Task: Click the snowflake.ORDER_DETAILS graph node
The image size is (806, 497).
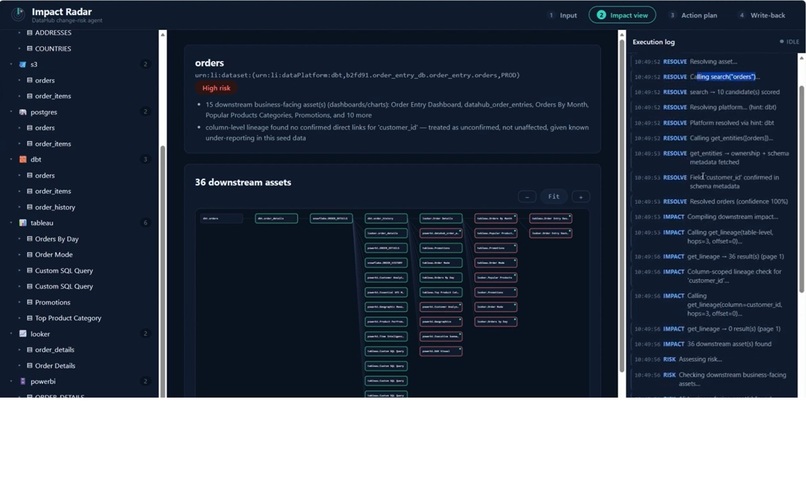Action: pos(331,218)
